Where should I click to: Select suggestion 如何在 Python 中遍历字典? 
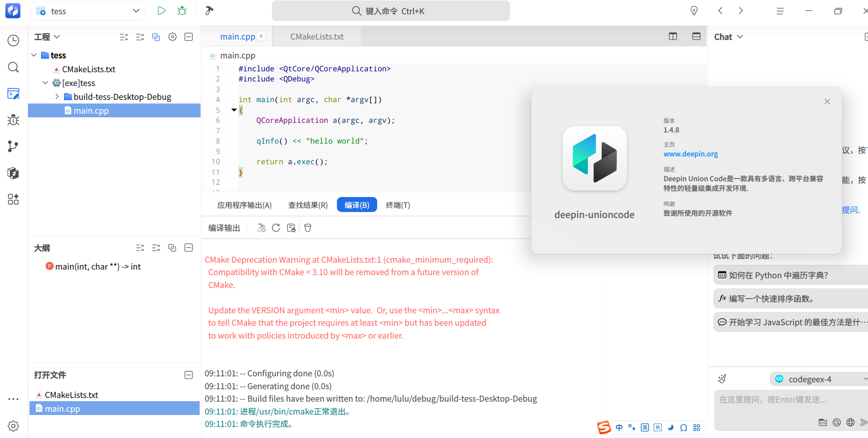[x=791, y=275]
